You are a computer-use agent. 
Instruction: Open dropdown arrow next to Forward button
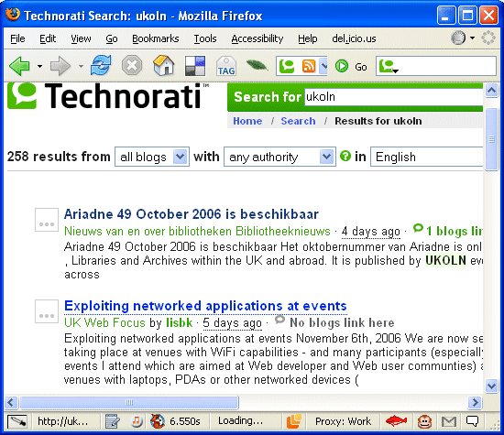coord(81,67)
